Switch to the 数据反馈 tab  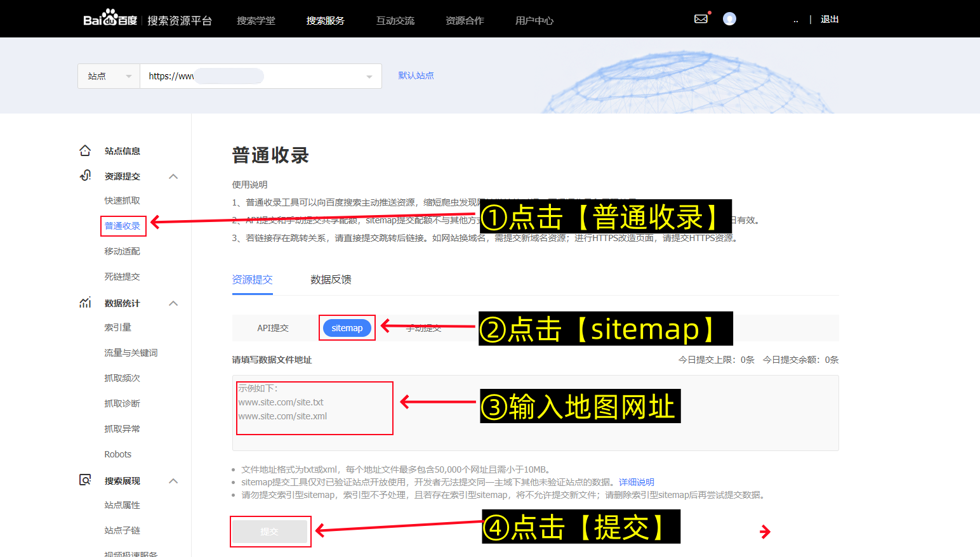point(331,279)
